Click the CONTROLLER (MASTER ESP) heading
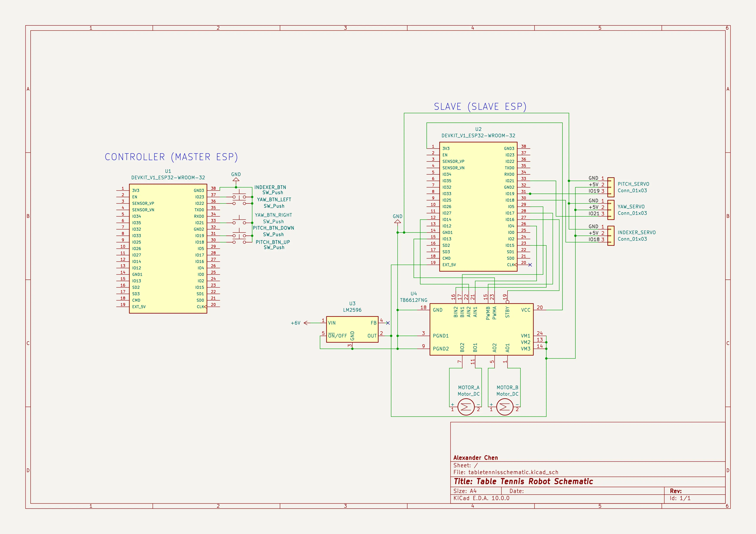 (x=171, y=157)
